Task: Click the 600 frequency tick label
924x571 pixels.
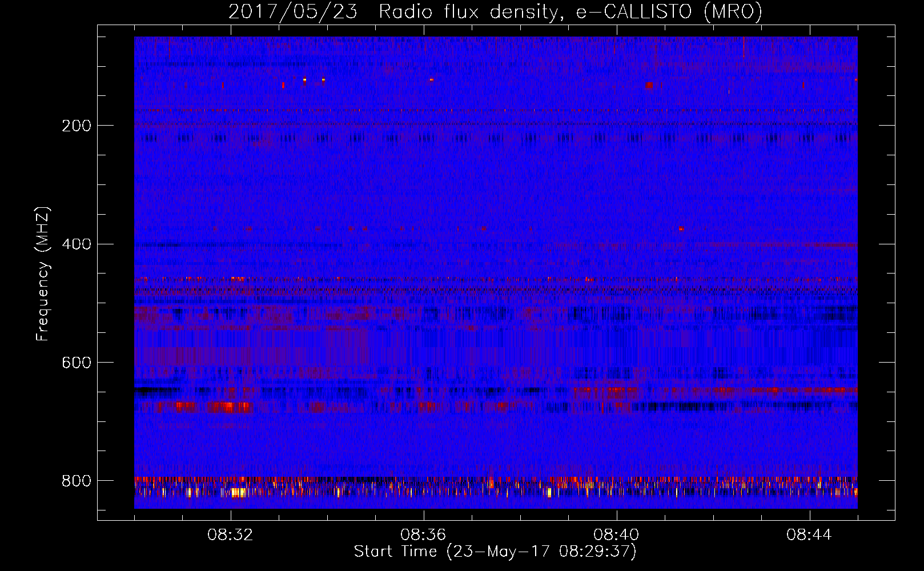Action: [x=76, y=363]
